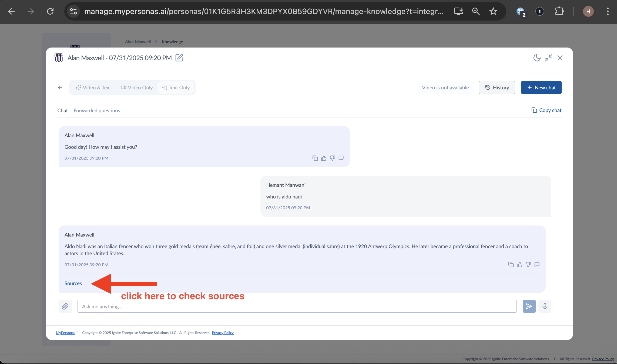
Task: Comment on the 'Good day' greeting message
Action: tap(341, 158)
